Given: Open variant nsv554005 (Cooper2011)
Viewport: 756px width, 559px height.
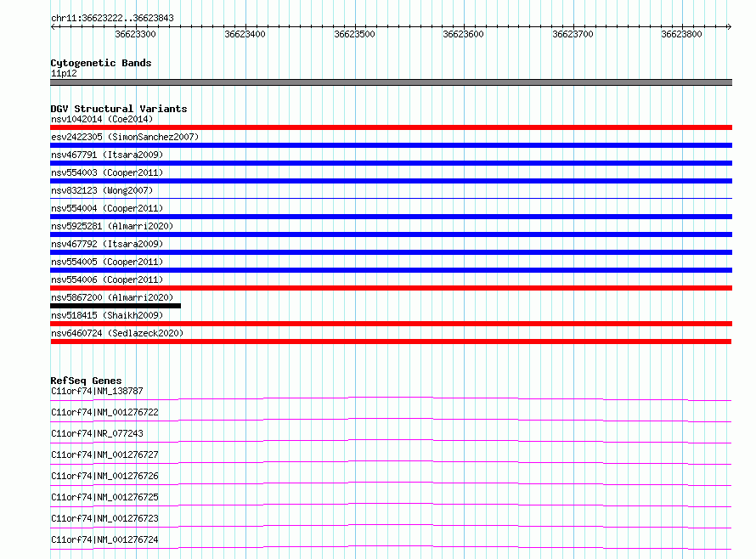Looking at the screenshot, I should coord(107,262).
